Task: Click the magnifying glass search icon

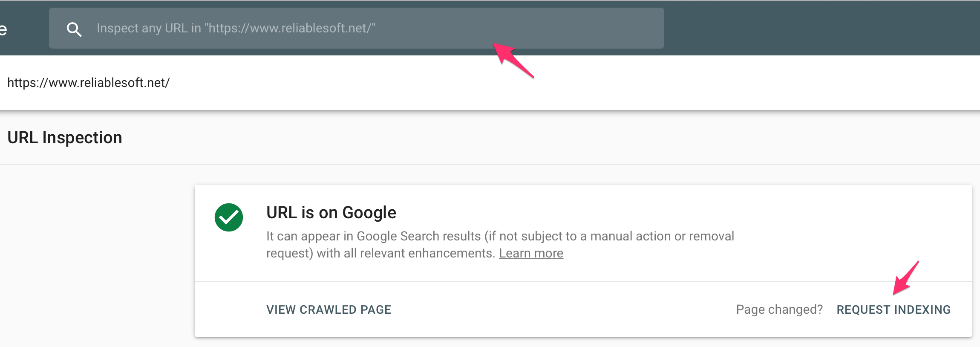Action: coord(74,29)
